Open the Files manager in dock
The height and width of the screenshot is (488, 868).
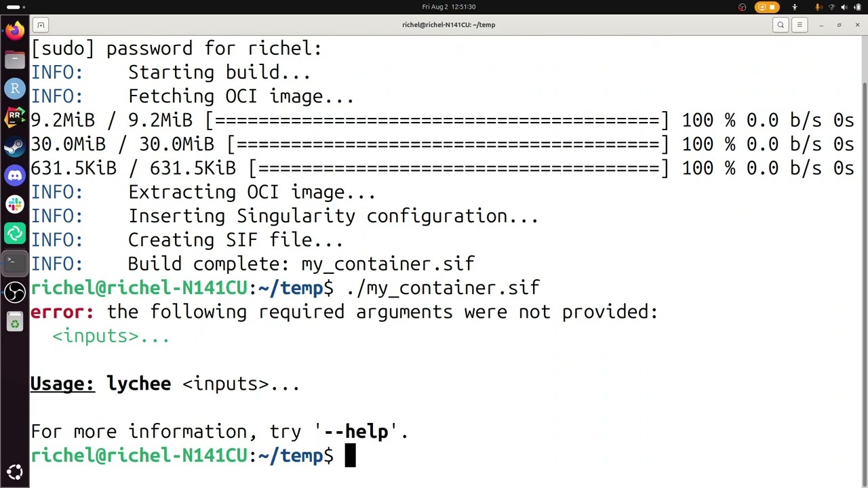click(15, 60)
